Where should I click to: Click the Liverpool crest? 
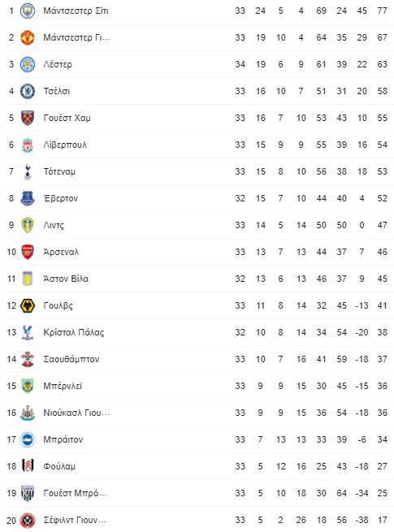28,145
